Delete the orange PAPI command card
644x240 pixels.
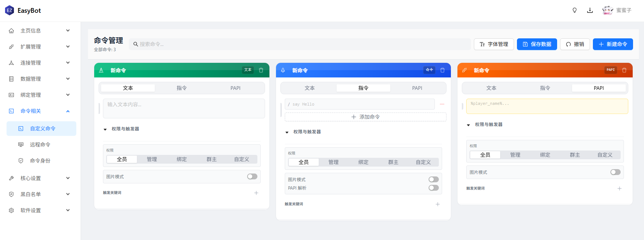coord(624,70)
